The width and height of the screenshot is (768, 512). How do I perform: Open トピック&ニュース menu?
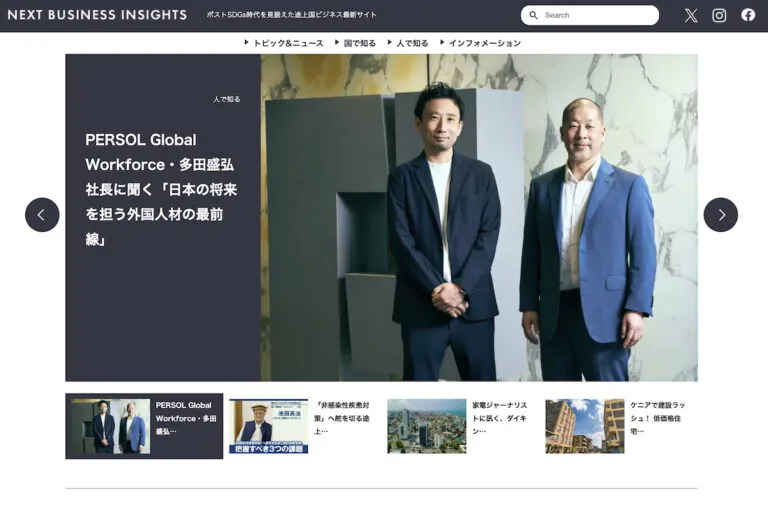288,43
